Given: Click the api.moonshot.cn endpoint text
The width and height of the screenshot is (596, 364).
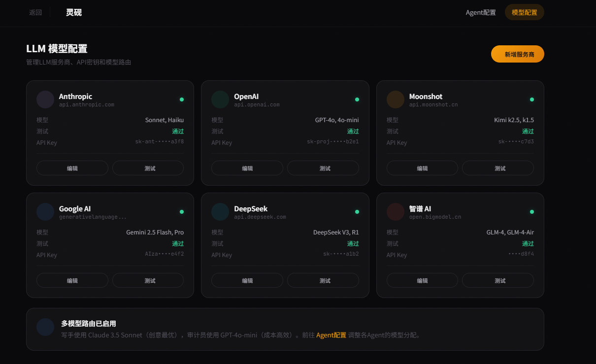Looking at the screenshot, I should [x=433, y=105].
